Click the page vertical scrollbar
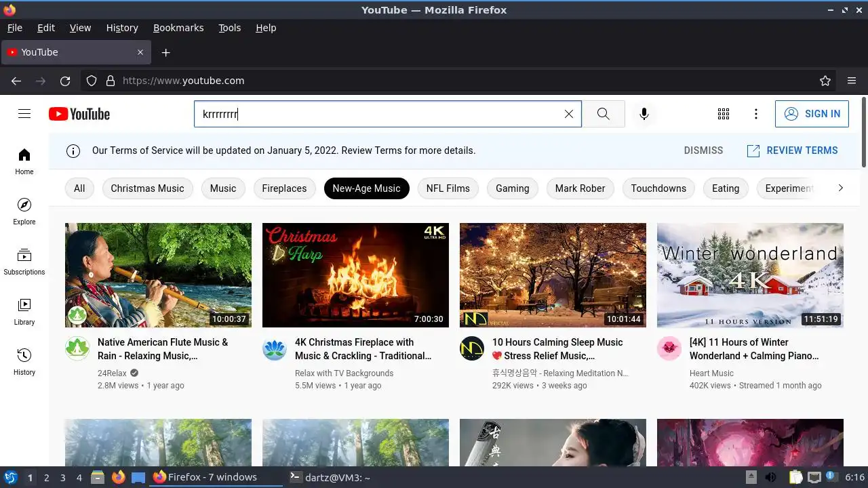The height and width of the screenshot is (488, 868). (x=863, y=132)
